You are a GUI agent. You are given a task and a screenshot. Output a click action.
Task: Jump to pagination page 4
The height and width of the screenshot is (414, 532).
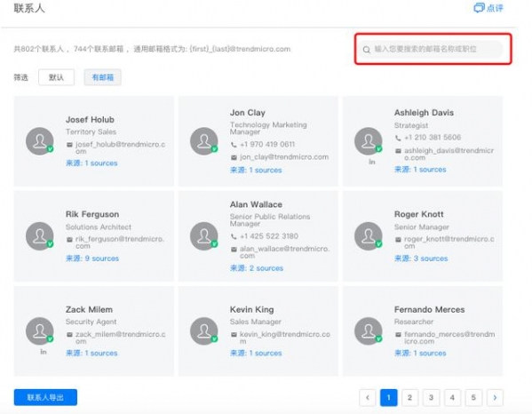point(452,397)
